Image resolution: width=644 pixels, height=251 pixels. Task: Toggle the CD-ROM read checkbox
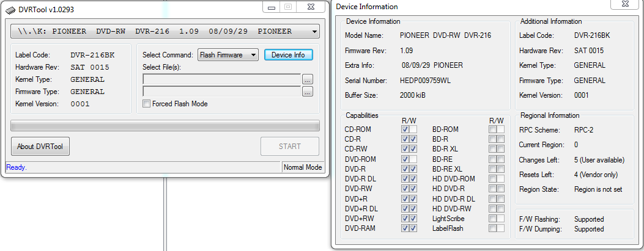(405, 129)
